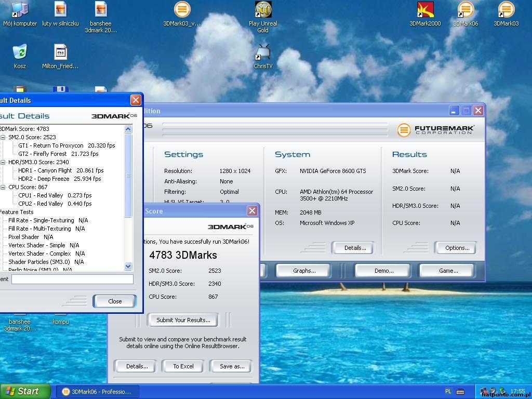The width and height of the screenshot is (532, 399).
Task: Select Vertex Shader - Simple row
Action: (x=44, y=245)
